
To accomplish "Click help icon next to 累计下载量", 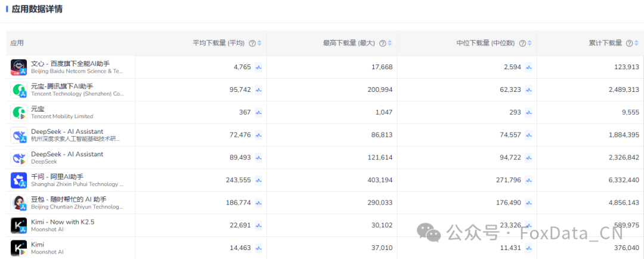I will (629, 43).
